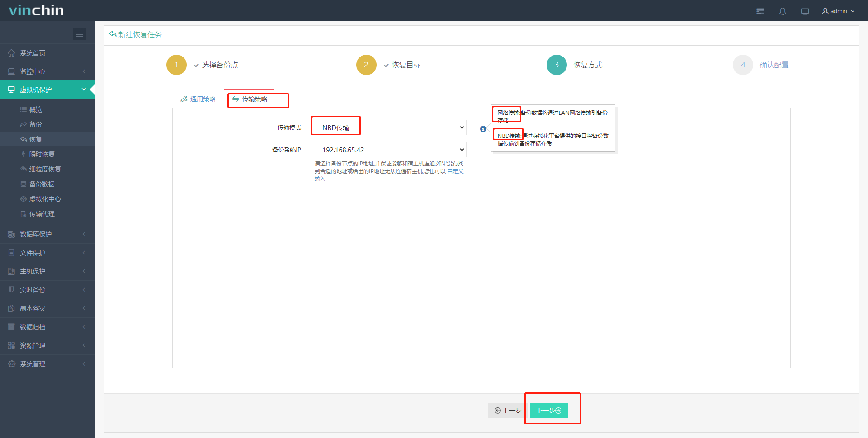
Task: Click step 2 circle 恢复目标
Action: (366, 65)
